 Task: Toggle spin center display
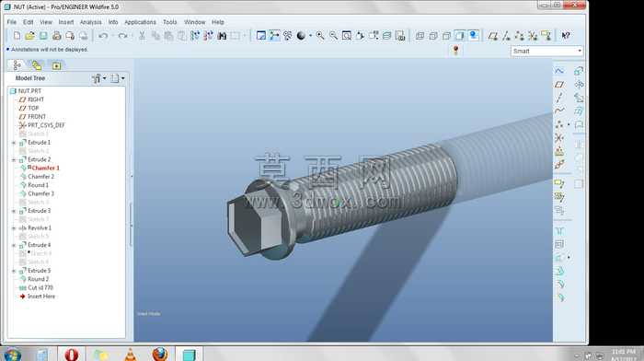pyautogui.click(x=274, y=36)
